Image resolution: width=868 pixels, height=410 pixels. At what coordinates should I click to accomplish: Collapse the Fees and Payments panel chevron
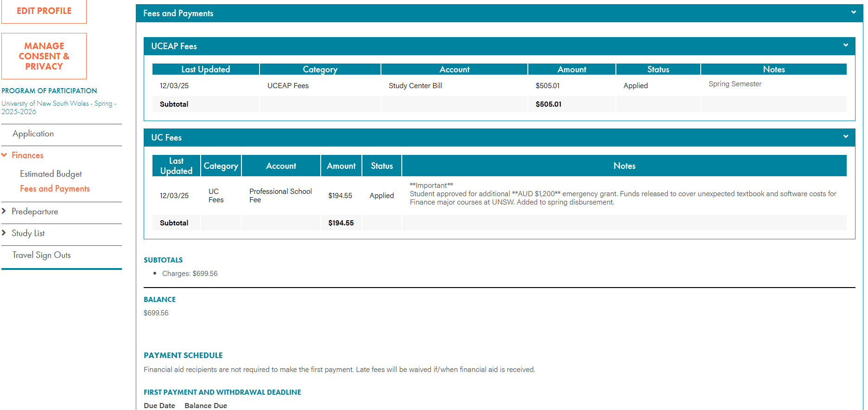pos(853,13)
